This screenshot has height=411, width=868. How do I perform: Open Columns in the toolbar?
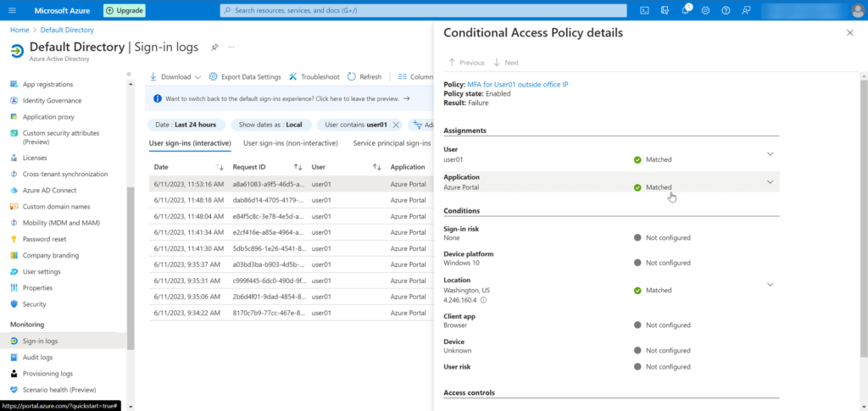tap(415, 77)
